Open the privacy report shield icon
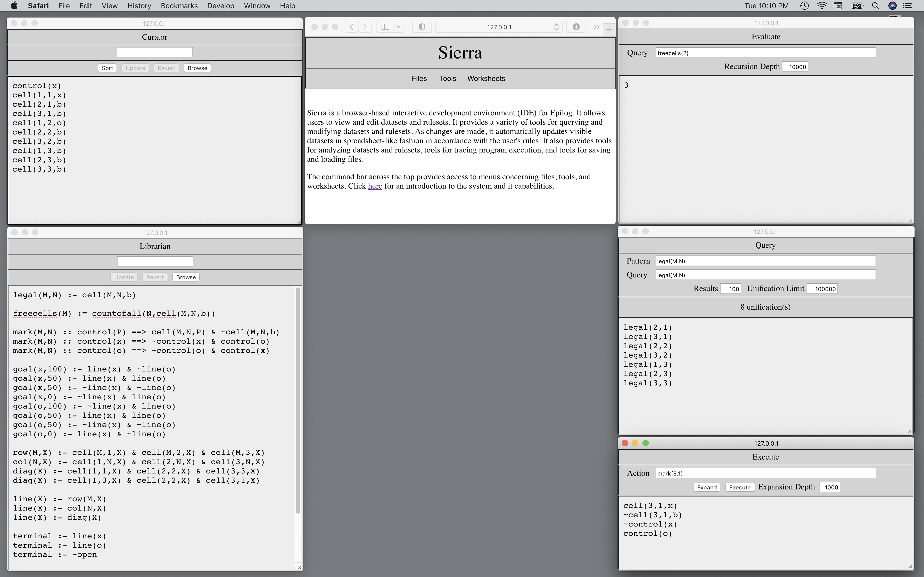 pyautogui.click(x=422, y=27)
